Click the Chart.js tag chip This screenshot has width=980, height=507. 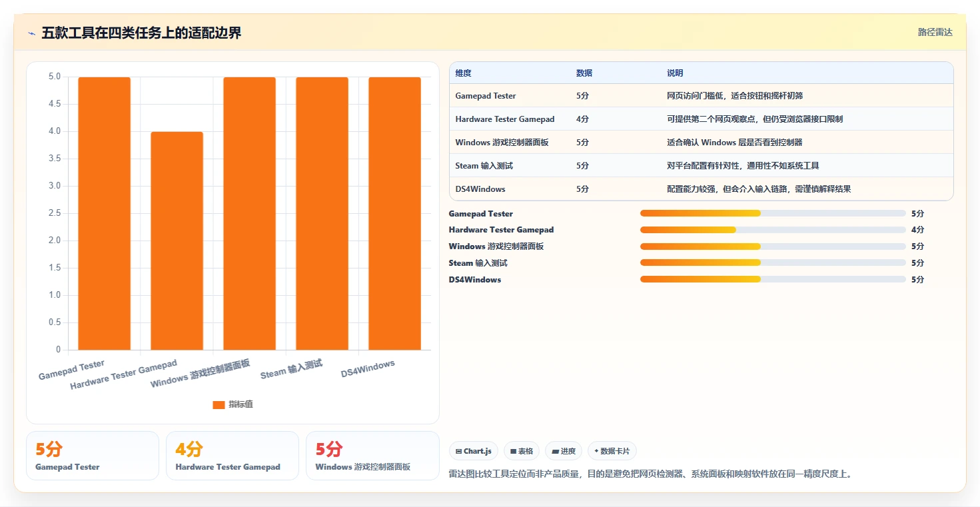(474, 451)
